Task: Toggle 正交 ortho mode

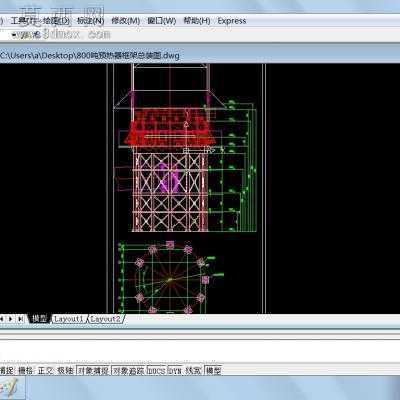Action: click(x=45, y=370)
